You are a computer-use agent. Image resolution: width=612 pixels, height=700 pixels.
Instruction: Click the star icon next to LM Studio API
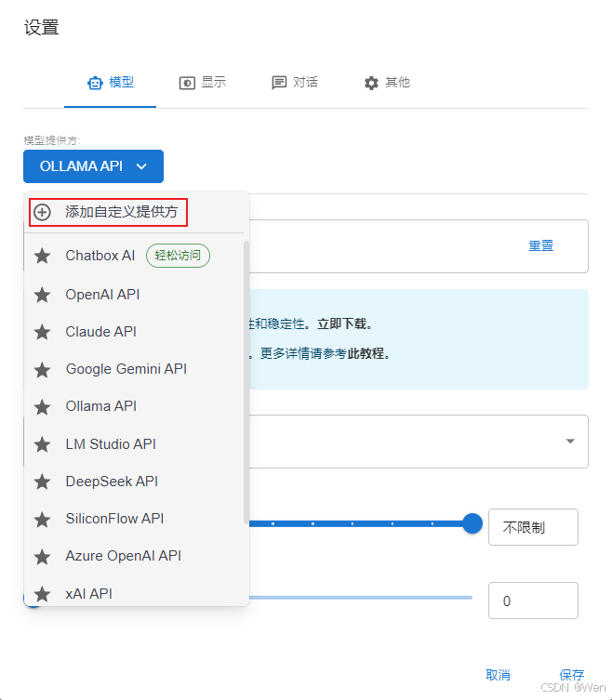[x=43, y=444]
